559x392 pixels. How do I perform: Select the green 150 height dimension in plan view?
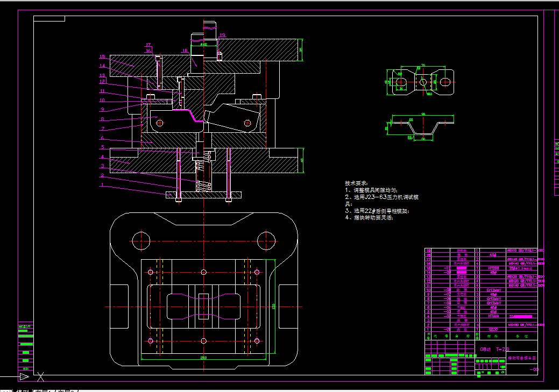pyautogui.click(x=274, y=306)
